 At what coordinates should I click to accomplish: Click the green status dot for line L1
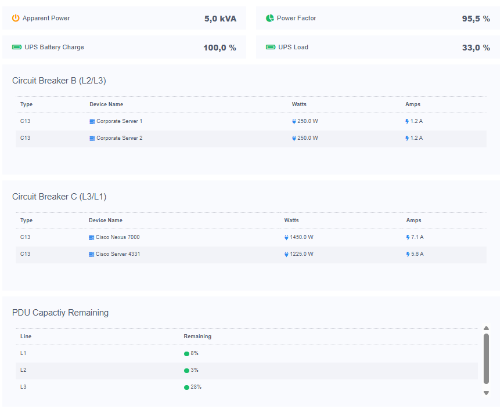(186, 353)
